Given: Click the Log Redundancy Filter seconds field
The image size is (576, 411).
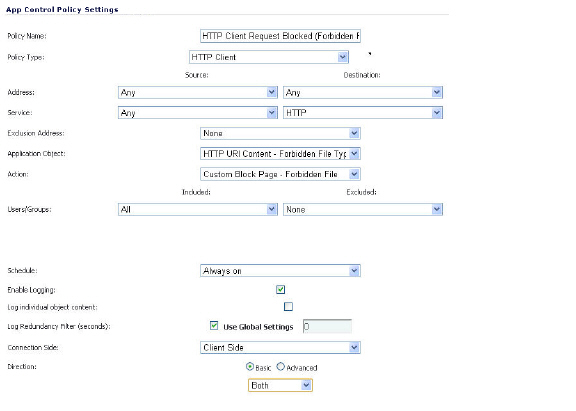Looking at the screenshot, I should click(327, 326).
